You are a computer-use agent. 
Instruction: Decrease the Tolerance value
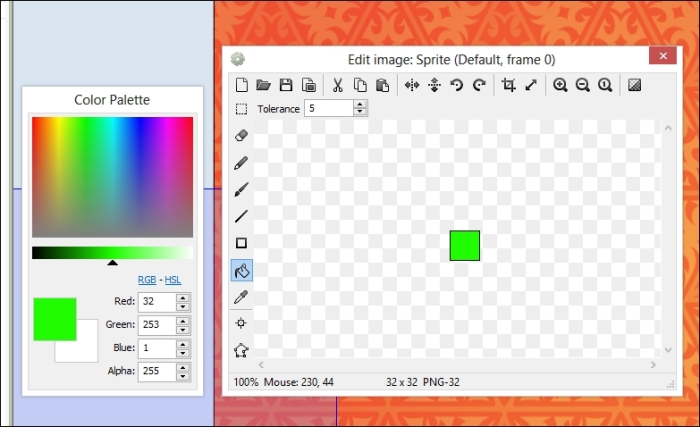click(x=360, y=112)
